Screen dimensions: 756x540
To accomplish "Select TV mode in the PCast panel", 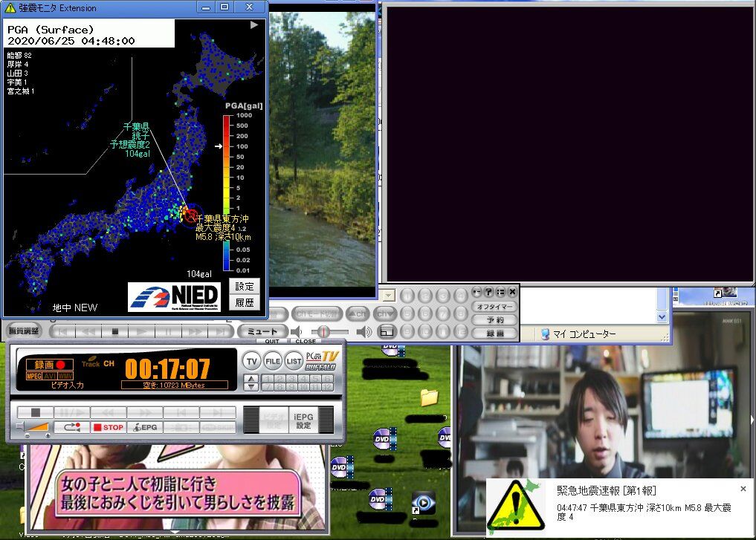I will 252,361.
